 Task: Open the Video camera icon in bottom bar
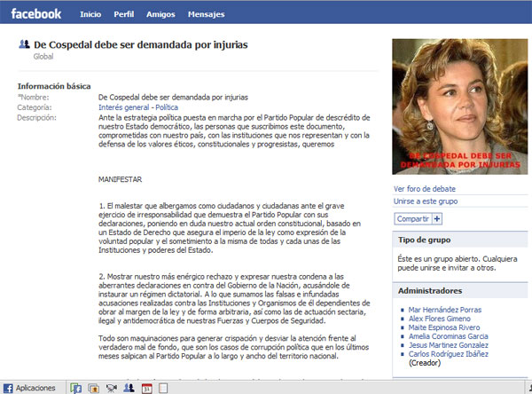112,388
